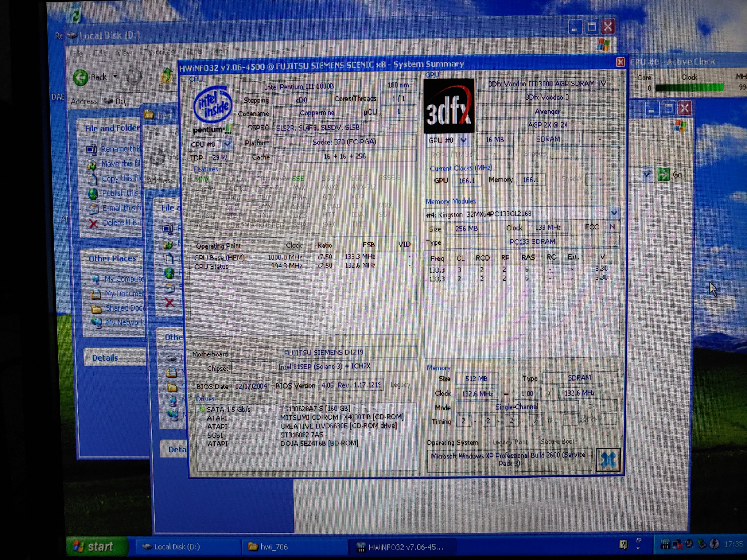Screen dimensions: 747x560
Task: Click the Up folder toolbar icon
Action: (167, 76)
